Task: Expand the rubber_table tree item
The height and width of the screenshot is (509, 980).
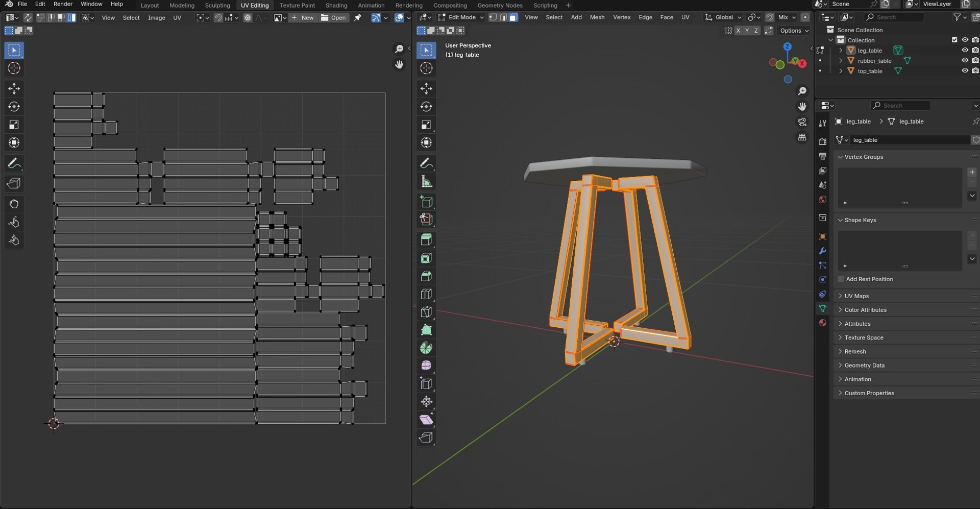Action: click(841, 61)
